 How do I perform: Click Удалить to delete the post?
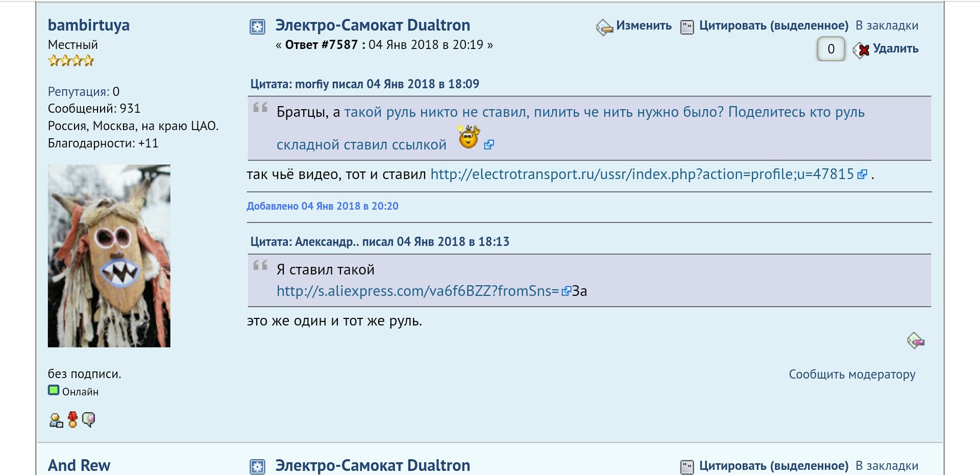(x=895, y=49)
